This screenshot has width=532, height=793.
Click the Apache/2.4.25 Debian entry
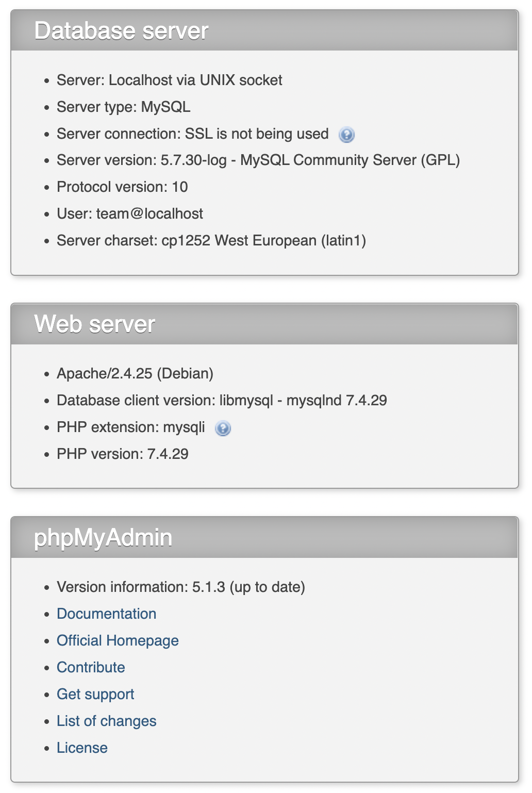pos(135,373)
